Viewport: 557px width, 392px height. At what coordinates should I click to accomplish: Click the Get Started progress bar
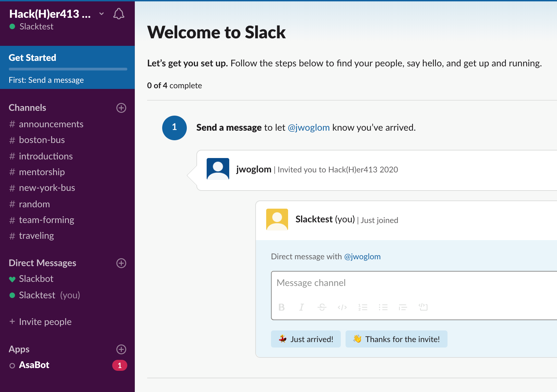(x=68, y=69)
